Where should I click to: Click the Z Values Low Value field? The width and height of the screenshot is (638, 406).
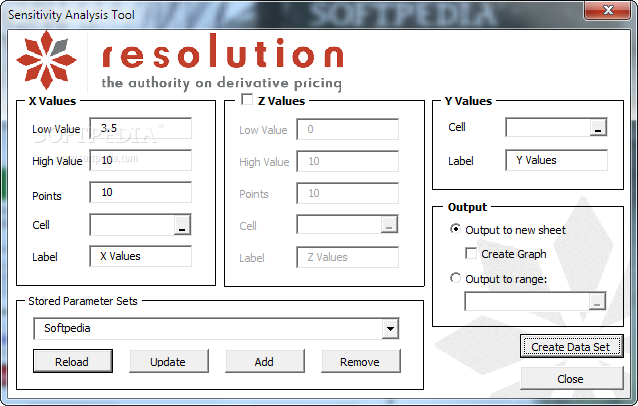347,129
